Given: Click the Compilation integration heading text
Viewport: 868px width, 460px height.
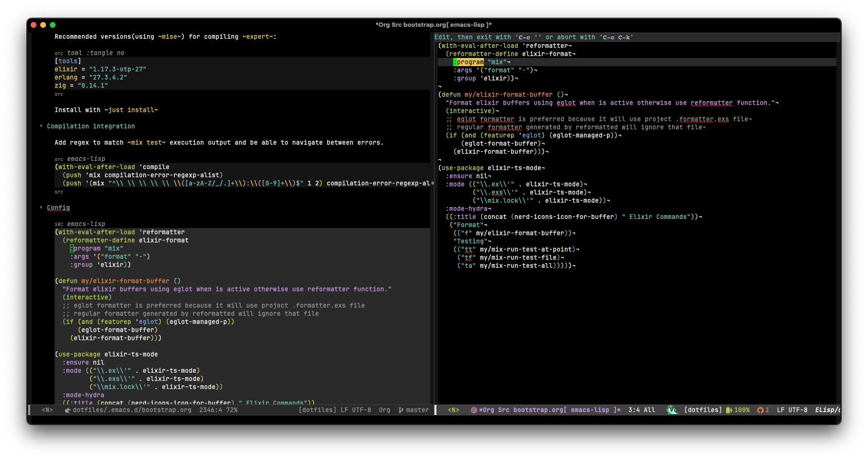Looking at the screenshot, I should 91,126.
